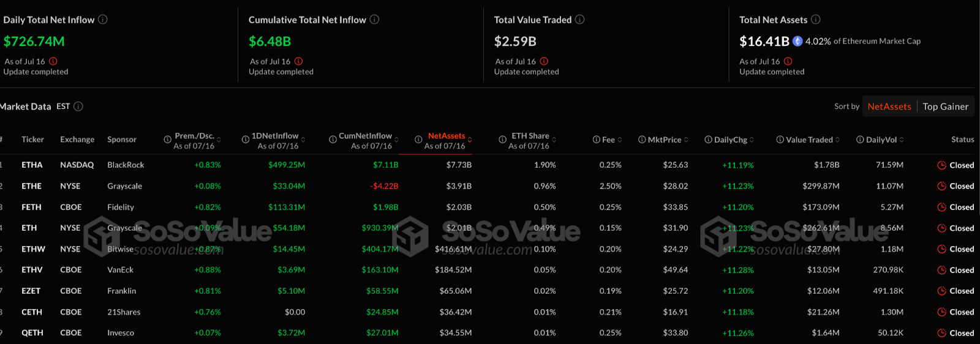Sort table by 1DNetInflow arrows
The height and width of the screenshot is (344, 980).
pos(303,140)
